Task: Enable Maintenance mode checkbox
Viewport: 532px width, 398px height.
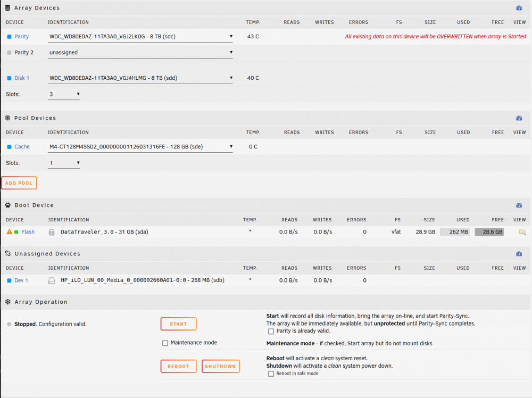Action: (165, 343)
